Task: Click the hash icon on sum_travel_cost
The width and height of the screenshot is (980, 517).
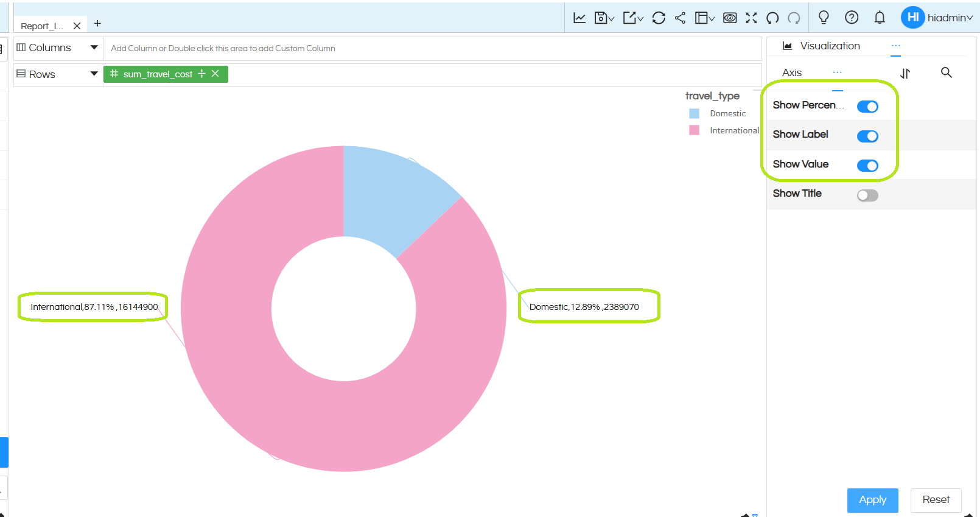Action: 114,74
